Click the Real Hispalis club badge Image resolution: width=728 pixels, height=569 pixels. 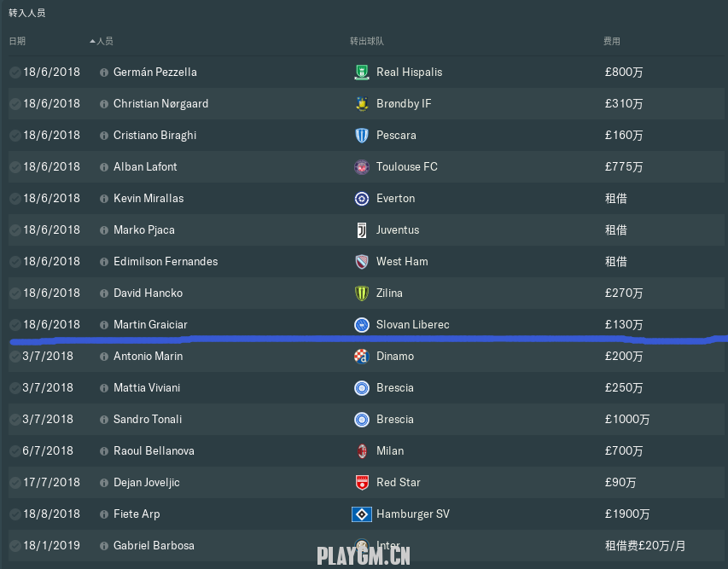click(x=362, y=73)
